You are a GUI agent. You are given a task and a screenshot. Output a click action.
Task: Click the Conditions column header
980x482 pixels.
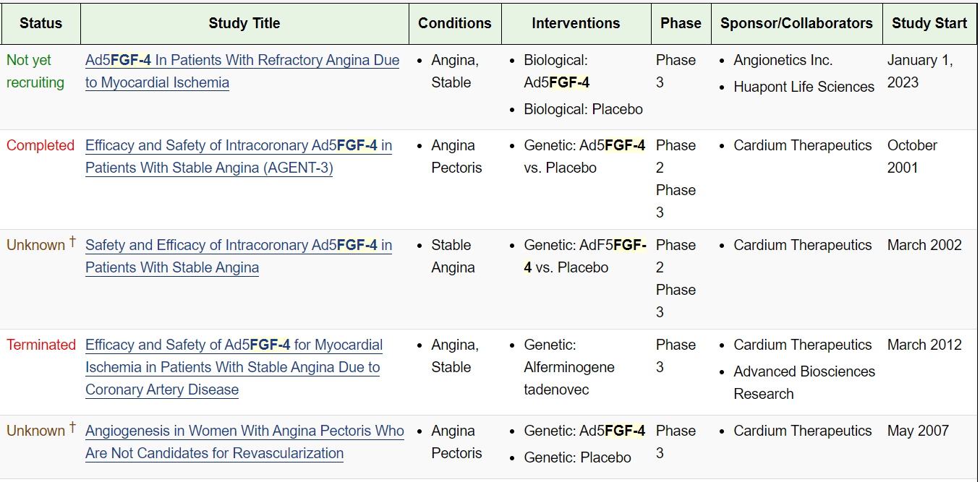tap(454, 23)
